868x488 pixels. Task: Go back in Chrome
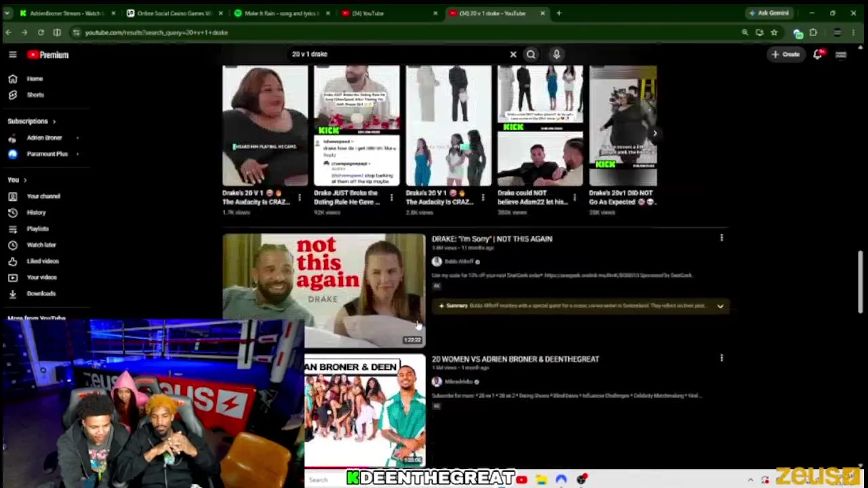point(8,33)
